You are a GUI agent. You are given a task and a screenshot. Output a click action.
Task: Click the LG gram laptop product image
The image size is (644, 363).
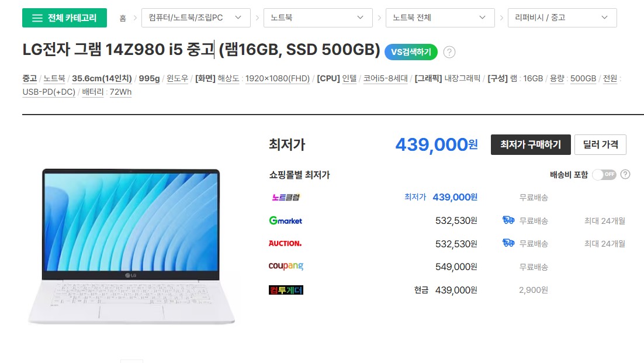[x=131, y=246]
